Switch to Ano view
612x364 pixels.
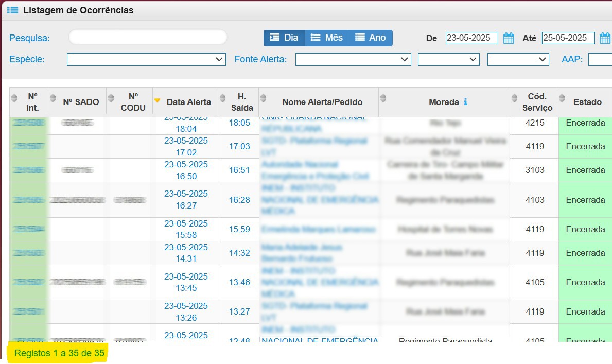(371, 38)
